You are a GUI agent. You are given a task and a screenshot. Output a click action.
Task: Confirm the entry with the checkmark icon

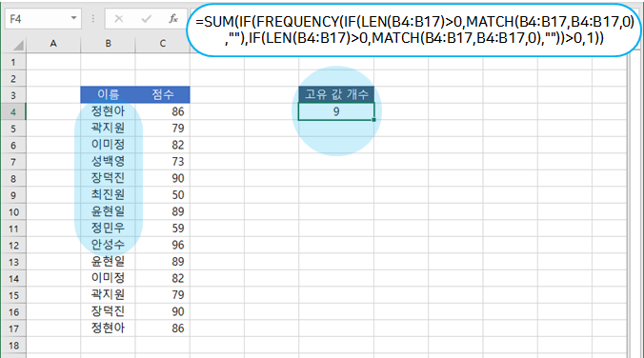(146, 19)
